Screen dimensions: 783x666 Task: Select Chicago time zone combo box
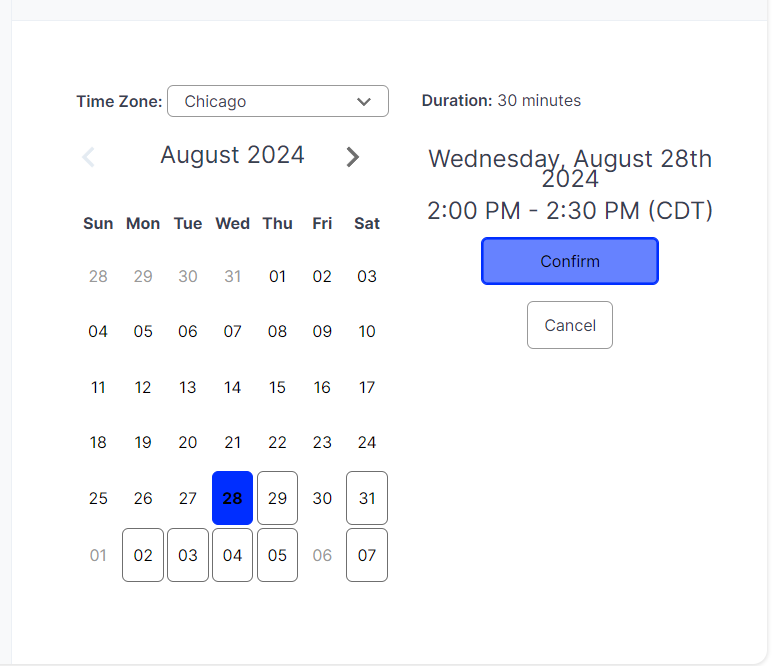point(278,101)
